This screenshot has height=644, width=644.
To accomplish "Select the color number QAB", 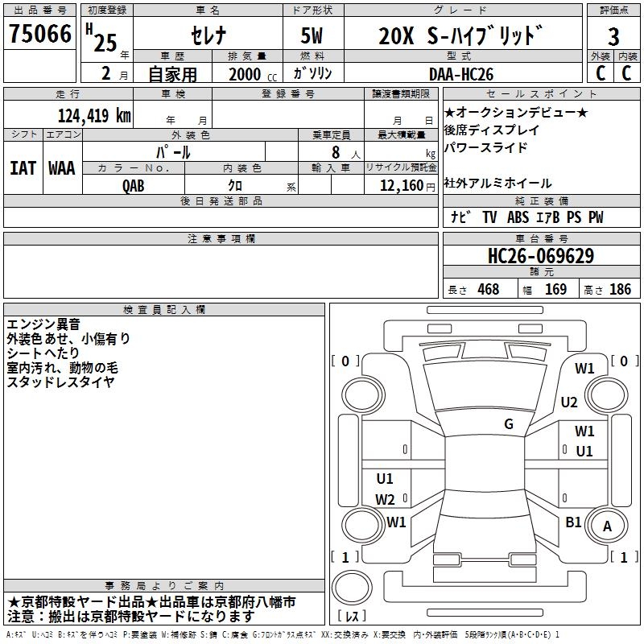I will [x=134, y=186].
